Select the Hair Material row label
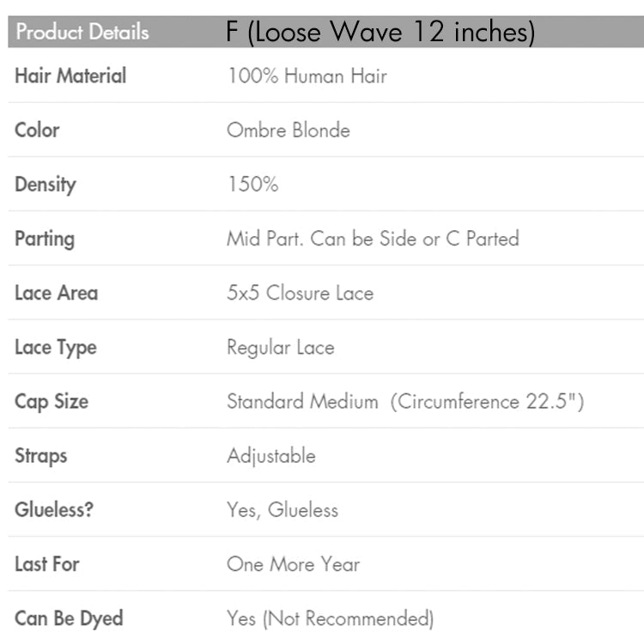 pos(70,76)
